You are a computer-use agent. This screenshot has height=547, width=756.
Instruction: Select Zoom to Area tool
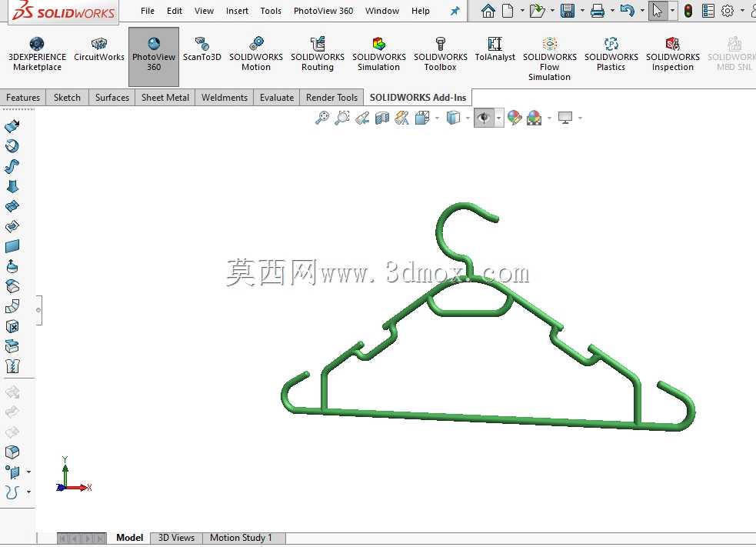tap(341, 118)
